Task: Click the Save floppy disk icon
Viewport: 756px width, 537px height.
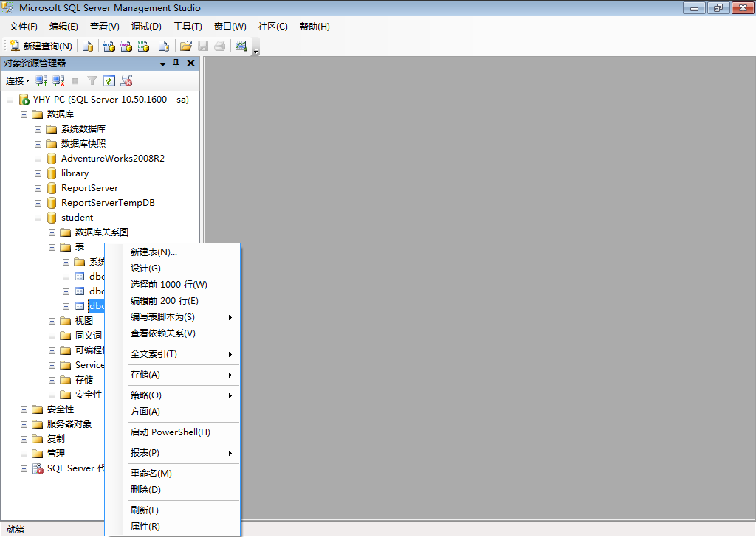Action: pos(203,46)
